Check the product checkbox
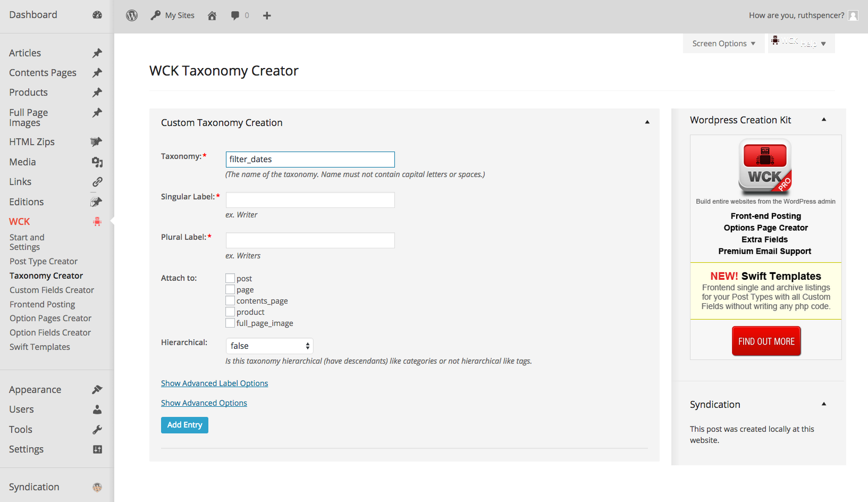868x502 pixels. [x=230, y=312]
